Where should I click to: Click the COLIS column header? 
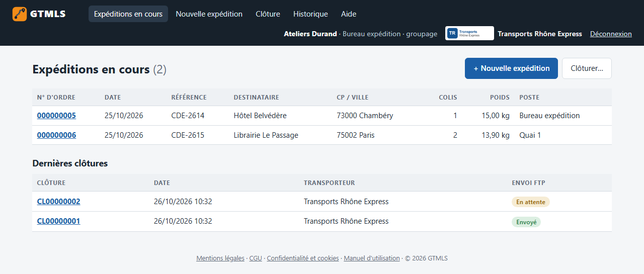(x=448, y=98)
